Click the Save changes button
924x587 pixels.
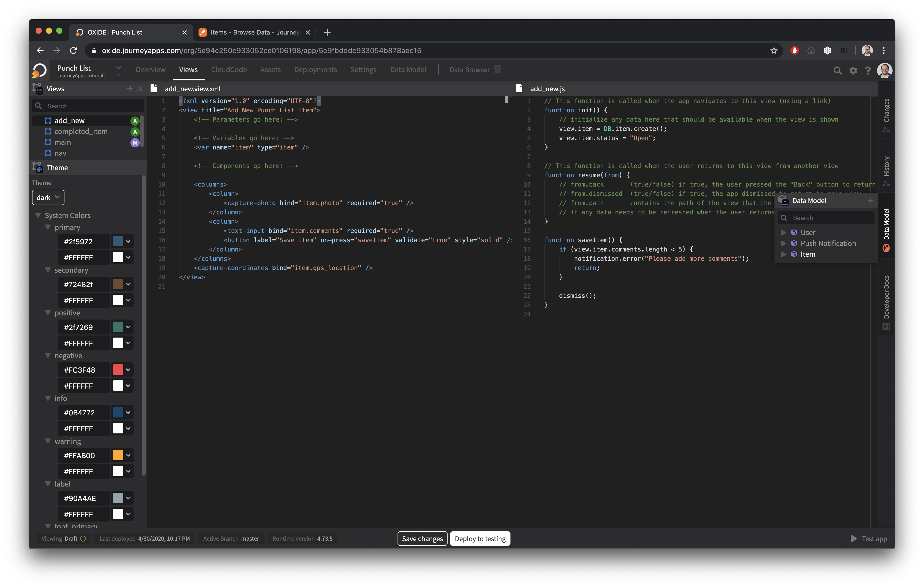[x=422, y=538]
